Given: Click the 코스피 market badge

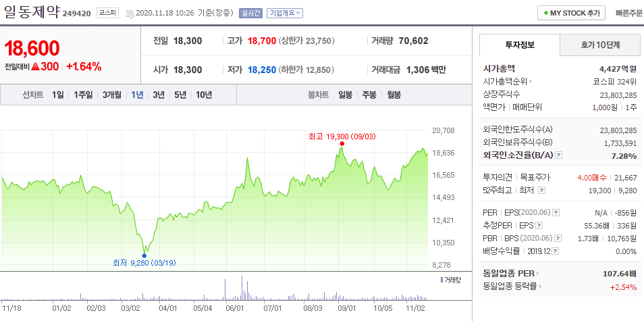Looking at the screenshot, I should click(107, 13).
